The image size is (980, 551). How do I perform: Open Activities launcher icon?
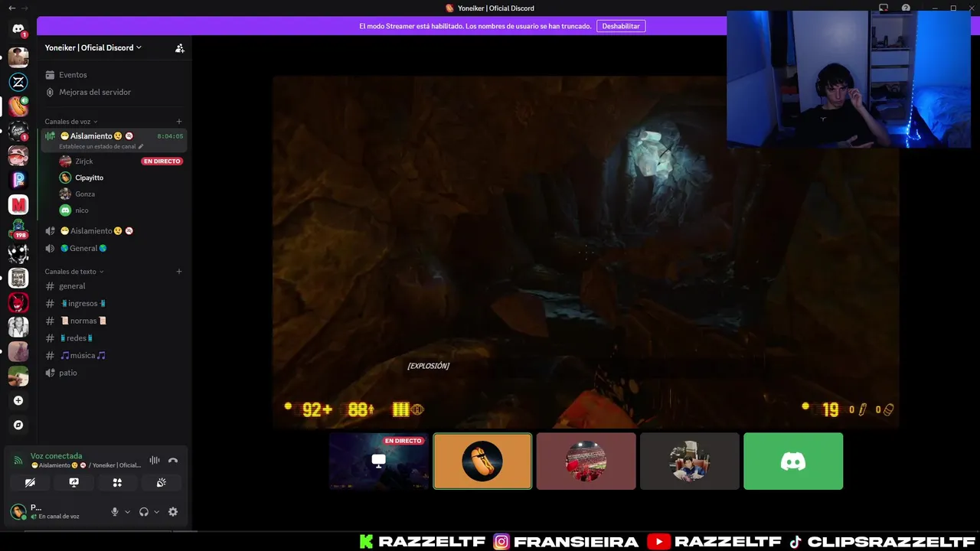pyautogui.click(x=117, y=483)
